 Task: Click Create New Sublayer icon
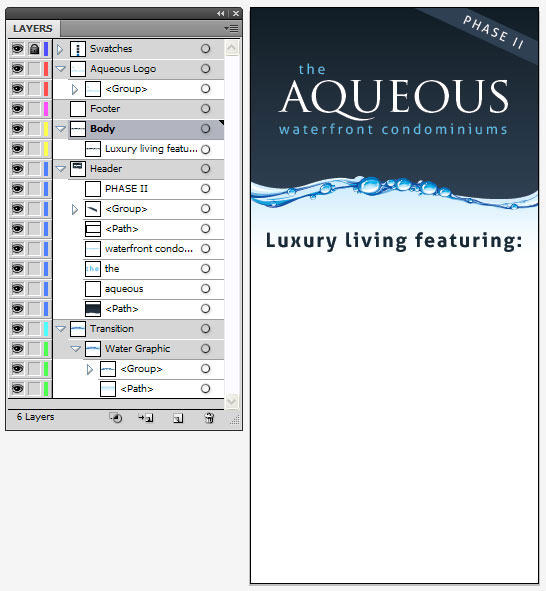point(146,418)
